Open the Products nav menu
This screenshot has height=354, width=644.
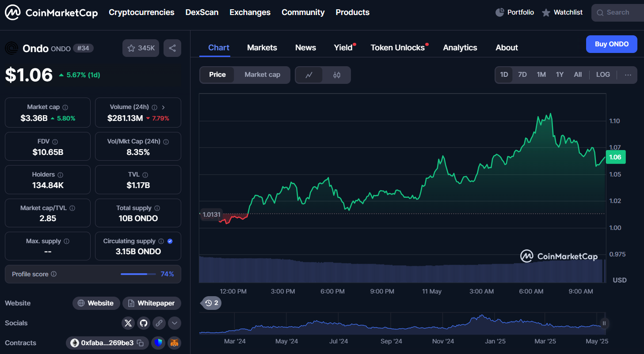tap(353, 12)
